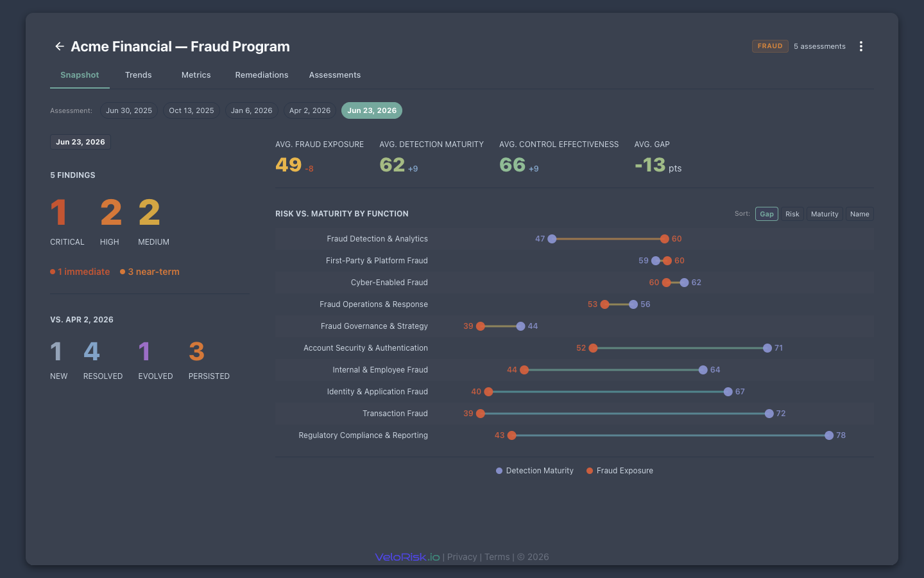Switch to the Assessments tab
Screen dimensions: 924x578
tap(335, 75)
